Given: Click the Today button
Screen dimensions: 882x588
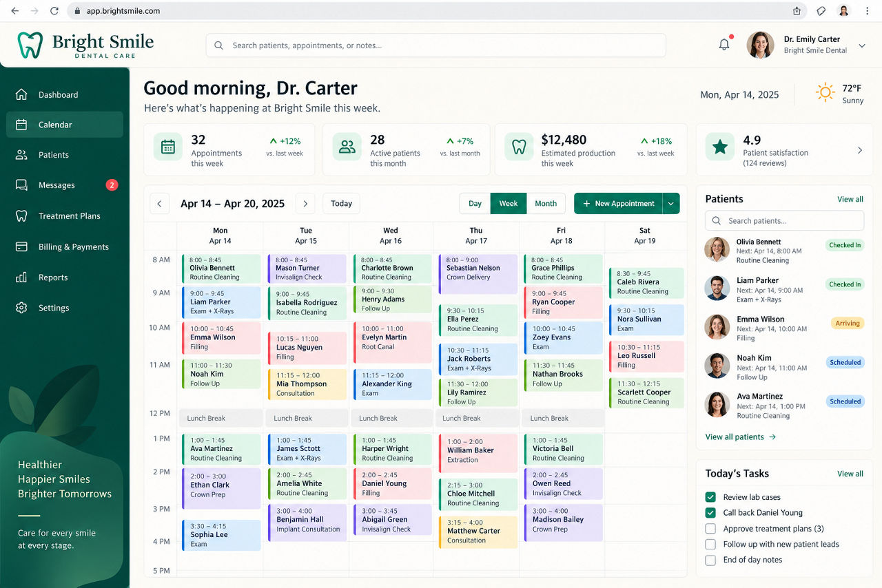Looking at the screenshot, I should [x=341, y=204].
